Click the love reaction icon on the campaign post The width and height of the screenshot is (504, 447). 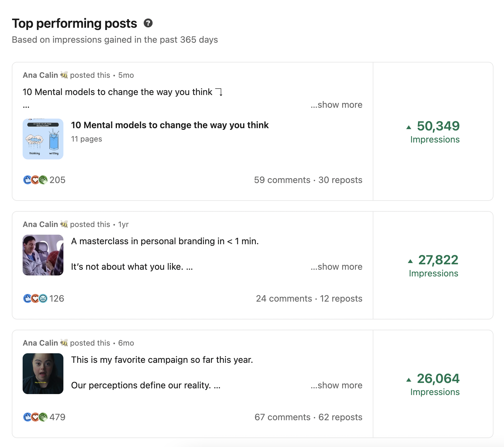click(x=34, y=417)
